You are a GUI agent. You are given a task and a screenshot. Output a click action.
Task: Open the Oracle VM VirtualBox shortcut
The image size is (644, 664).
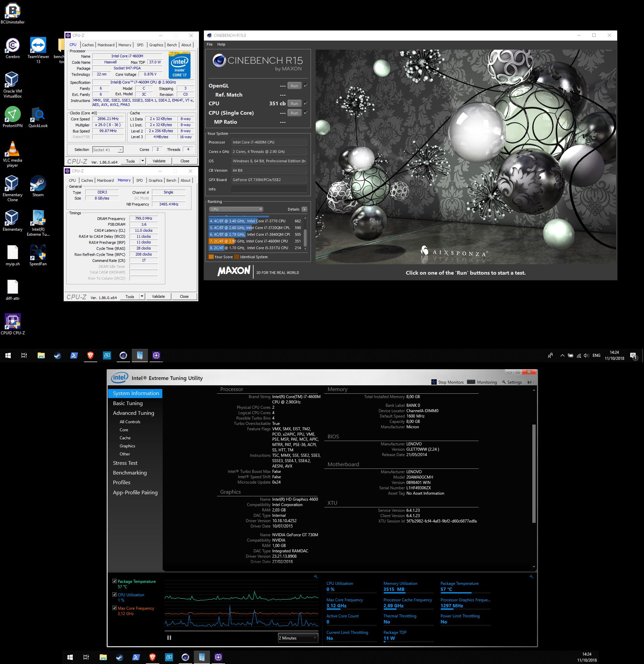[x=12, y=85]
